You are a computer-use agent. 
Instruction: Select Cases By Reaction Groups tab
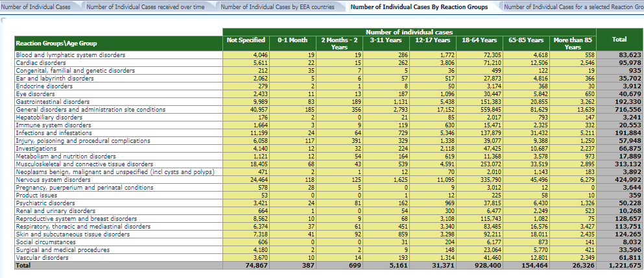coord(418,6)
